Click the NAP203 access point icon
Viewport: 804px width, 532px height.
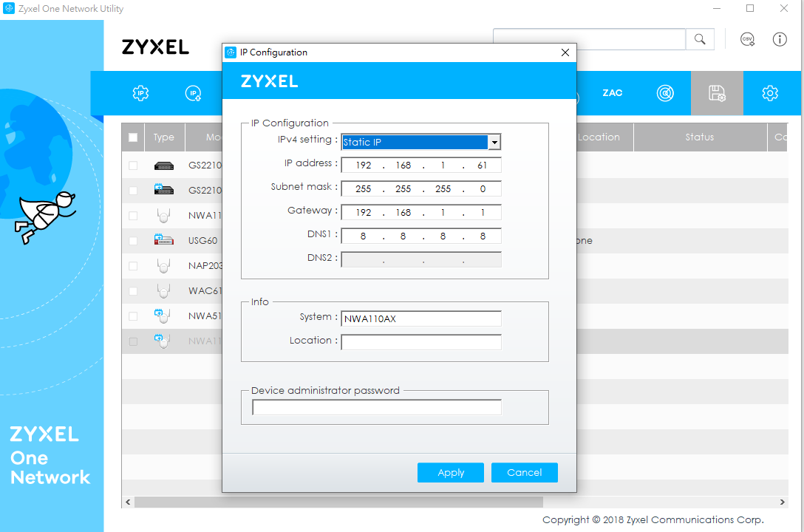[163, 265]
